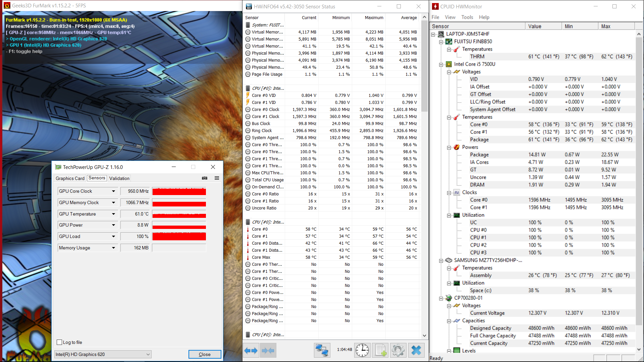This screenshot has width=644, height=362.
Task: Collapse Powers node in HWMonitor
Action: point(449,147)
